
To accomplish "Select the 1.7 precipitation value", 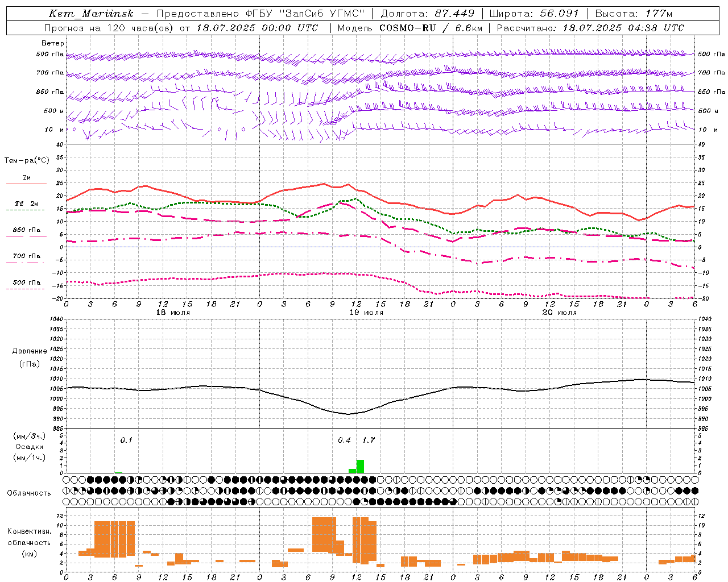I will [x=369, y=440].
